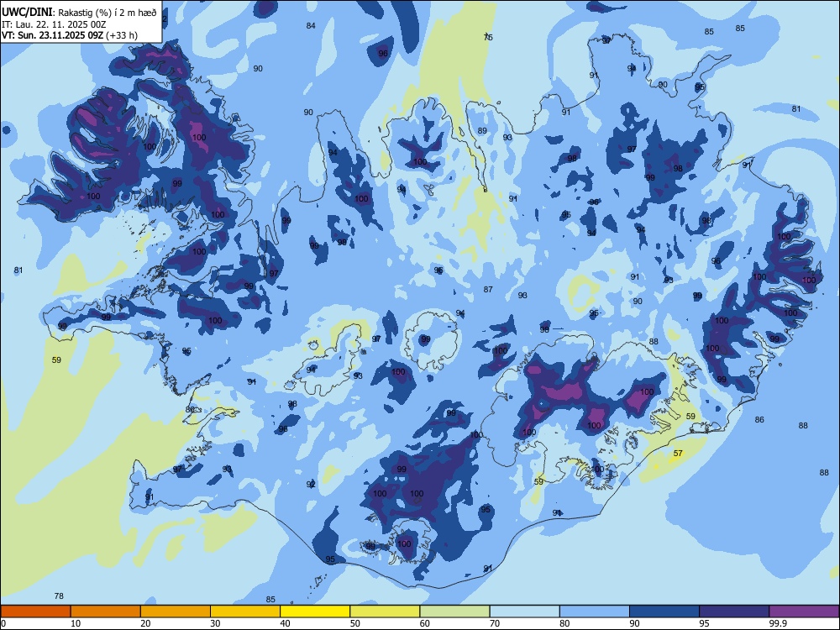Click the pale blue 70–80 legend swatch

click(x=524, y=612)
